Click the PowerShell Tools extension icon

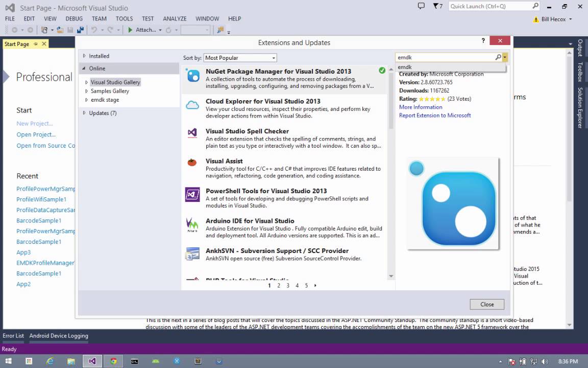pyautogui.click(x=192, y=195)
